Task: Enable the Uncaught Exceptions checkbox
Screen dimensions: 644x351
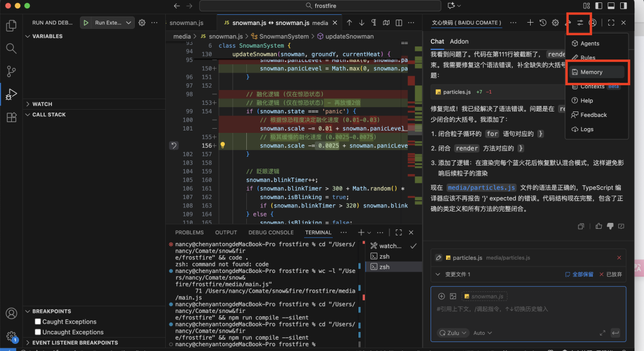Action: (x=38, y=332)
